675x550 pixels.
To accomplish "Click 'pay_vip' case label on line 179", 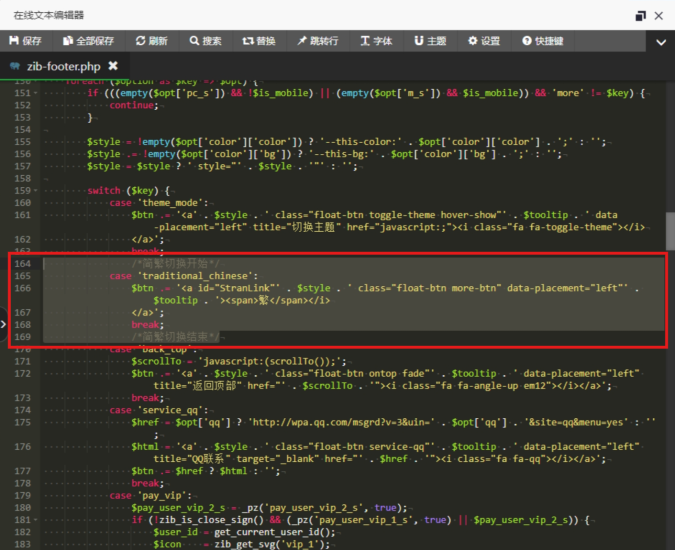I will click(x=164, y=495).
